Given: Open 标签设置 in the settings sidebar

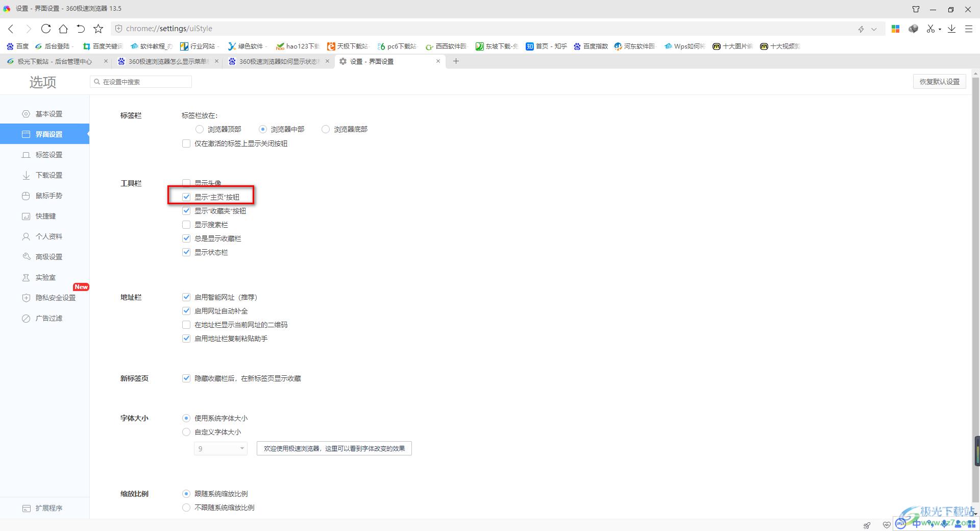Looking at the screenshot, I should [x=48, y=155].
